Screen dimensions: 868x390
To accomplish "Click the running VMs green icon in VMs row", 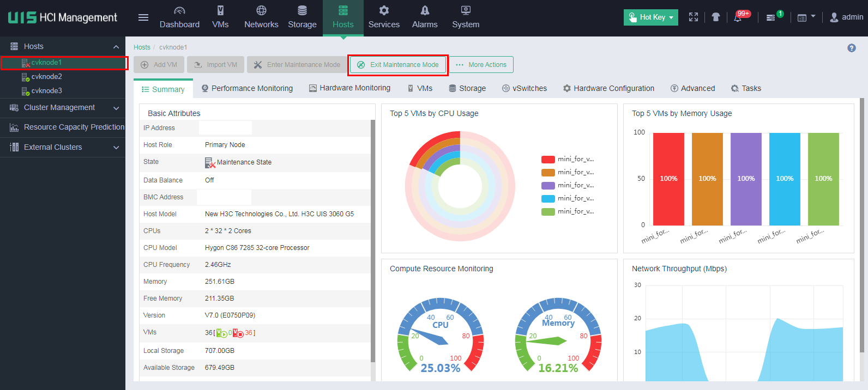I will click(222, 333).
